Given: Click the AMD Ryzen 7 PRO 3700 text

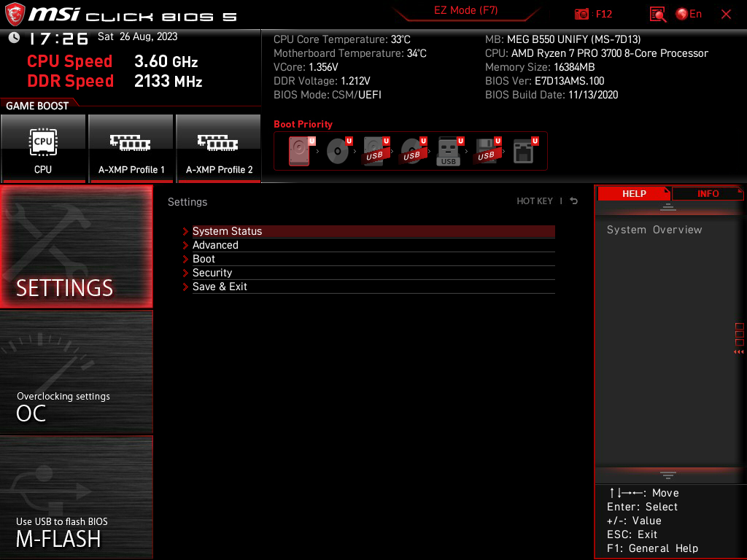Looking at the screenshot, I should pyautogui.click(x=597, y=53).
